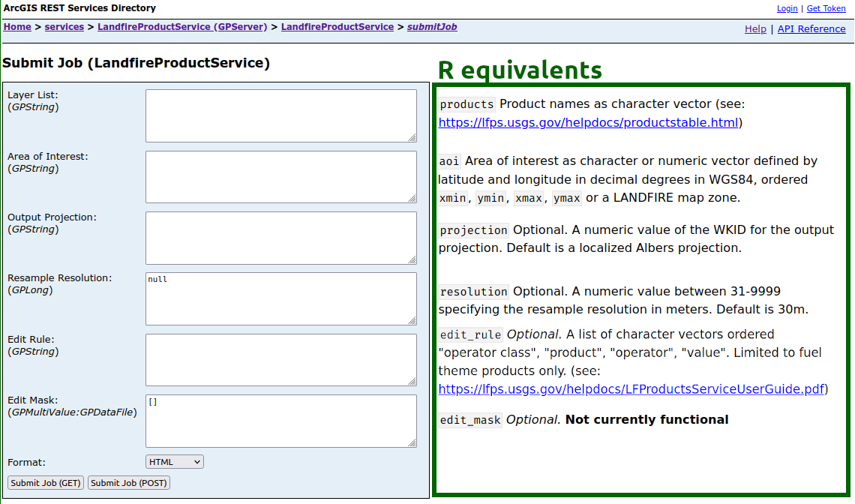855x504 pixels.
Task: Click the Area of Interest textarea resize handle
Action: (412, 199)
